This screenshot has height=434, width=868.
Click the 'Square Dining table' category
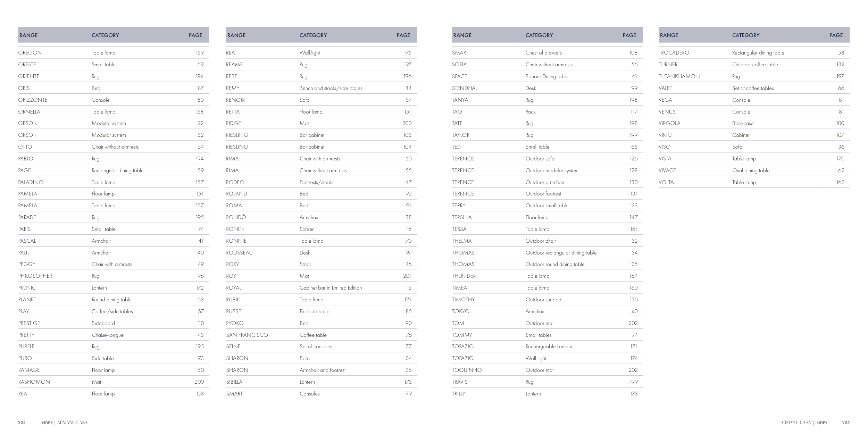click(x=546, y=76)
